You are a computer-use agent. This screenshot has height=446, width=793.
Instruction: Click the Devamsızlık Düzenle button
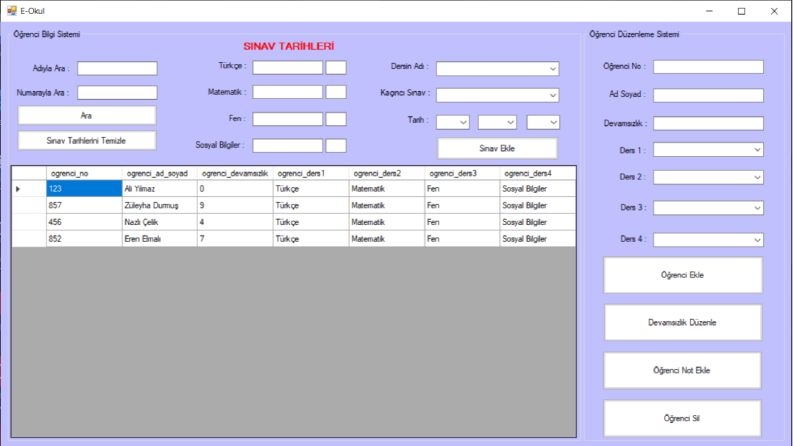(x=683, y=323)
